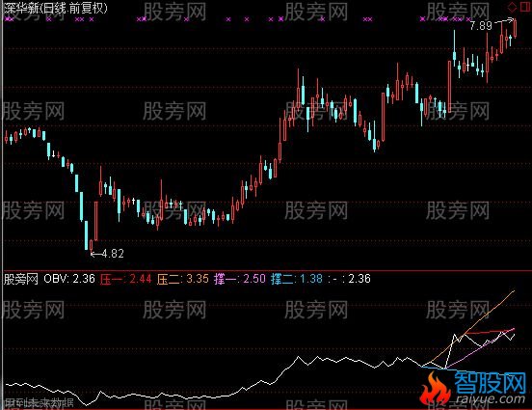Click the 4.82 low price label
The width and height of the screenshot is (532, 410).
click(x=113, y=254)
